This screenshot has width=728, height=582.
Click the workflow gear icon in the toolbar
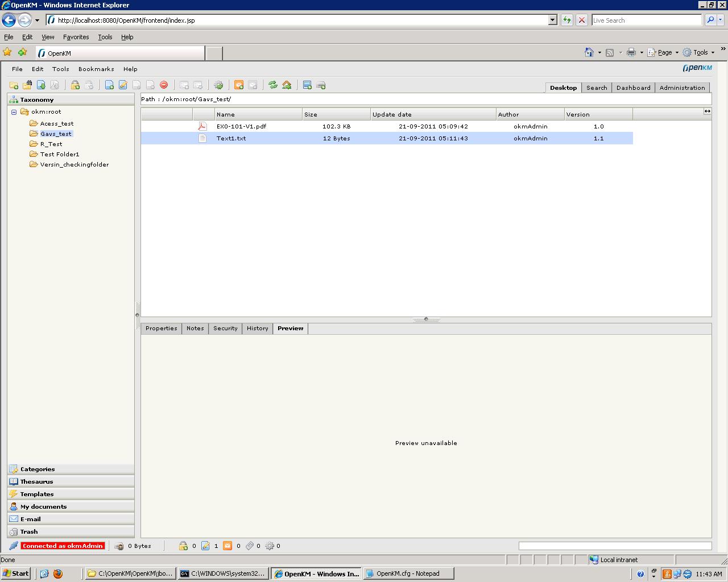pos(218,85)
